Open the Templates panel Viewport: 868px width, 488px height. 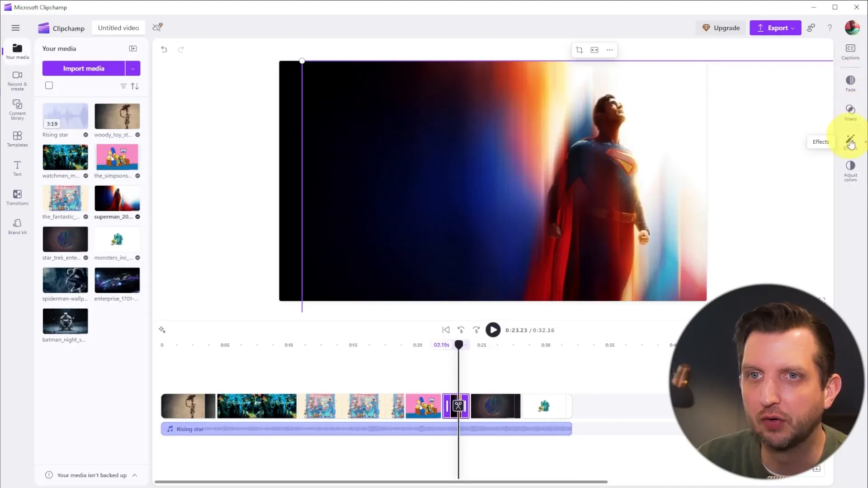point(17,139)
